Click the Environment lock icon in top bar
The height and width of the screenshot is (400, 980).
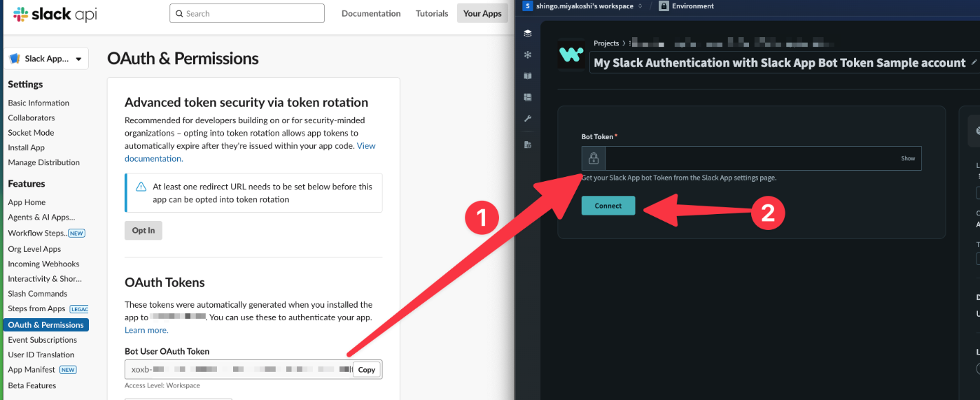point(664,6)
